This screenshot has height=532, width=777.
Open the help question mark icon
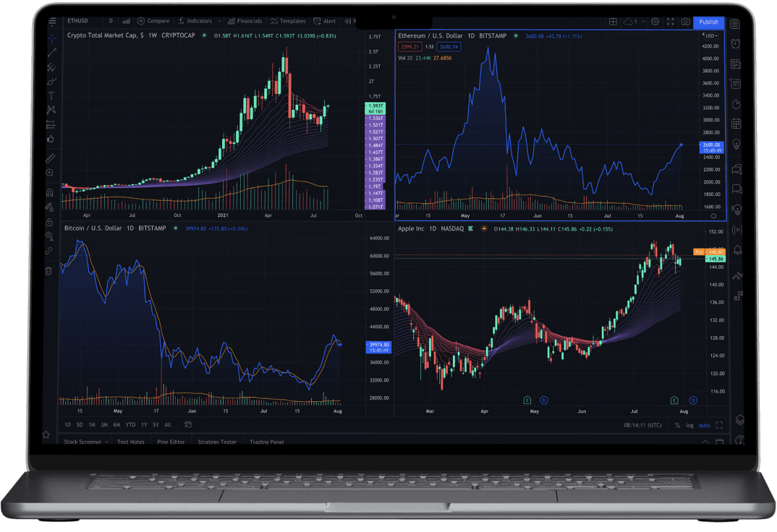pyautogui.click(x=740, y=439)
